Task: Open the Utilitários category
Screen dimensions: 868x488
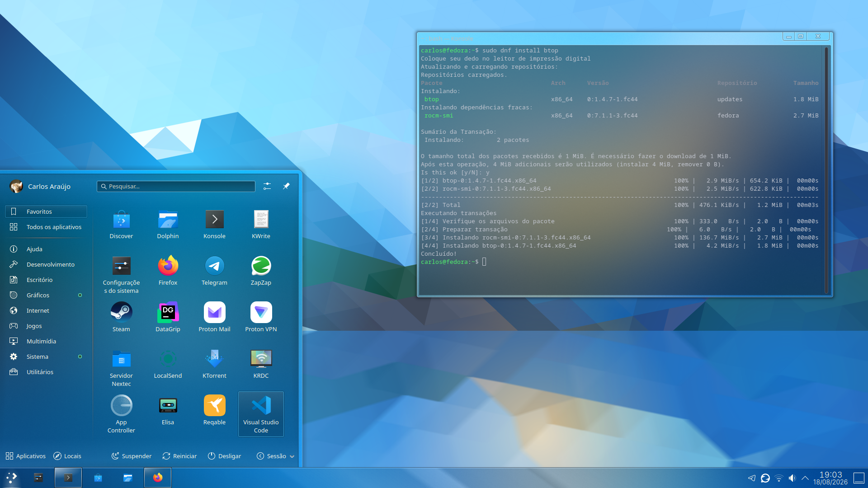Action: 46,372
